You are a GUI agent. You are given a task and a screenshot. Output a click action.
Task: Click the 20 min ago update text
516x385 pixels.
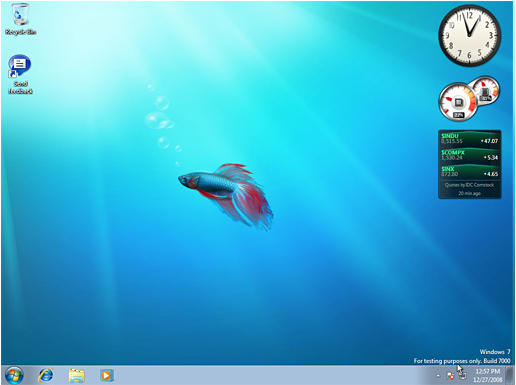[x=469, y=193]
